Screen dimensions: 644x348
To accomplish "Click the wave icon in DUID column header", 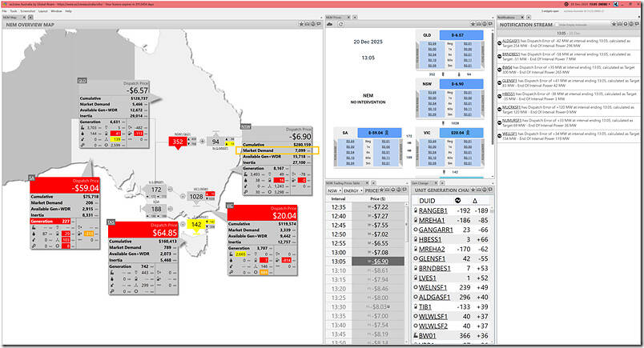I will [457, 200].
